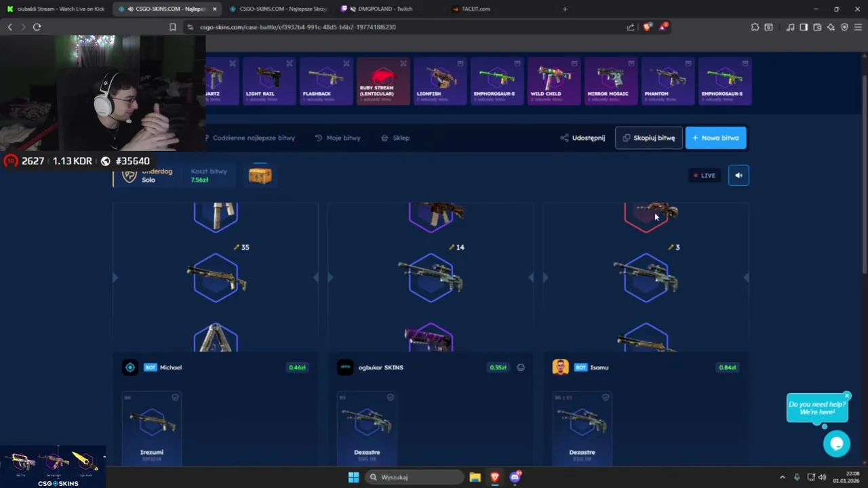Click case icon on MIRROR MOSAIC card

click(x=631, y=63)
